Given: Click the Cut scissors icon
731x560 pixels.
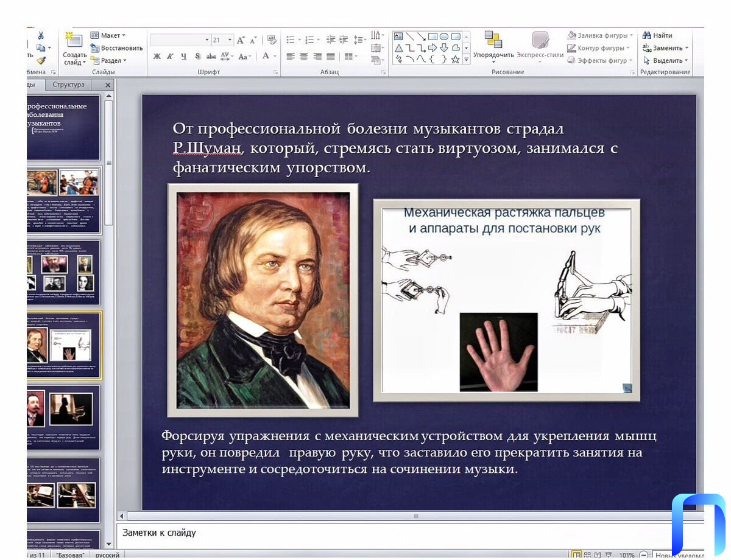Looking at the screenshot, I should click(41, 36).
